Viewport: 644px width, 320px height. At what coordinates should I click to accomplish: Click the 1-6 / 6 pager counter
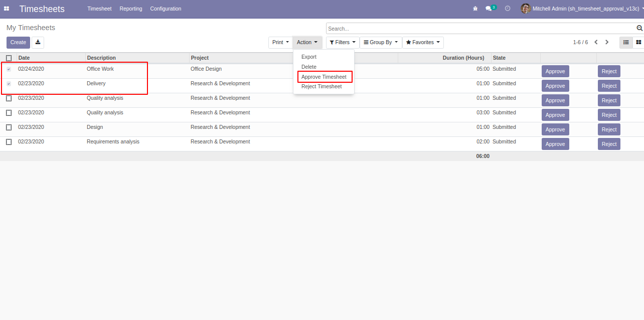coord(580,43)
